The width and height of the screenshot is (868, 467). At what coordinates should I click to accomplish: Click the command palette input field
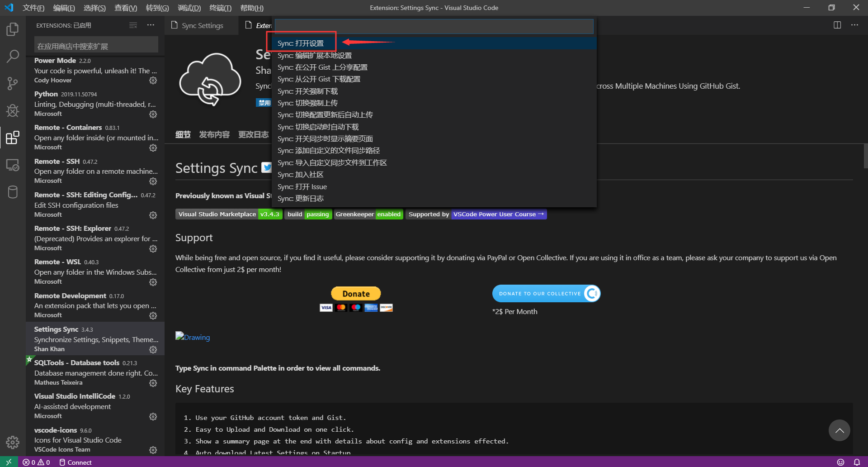434,26
